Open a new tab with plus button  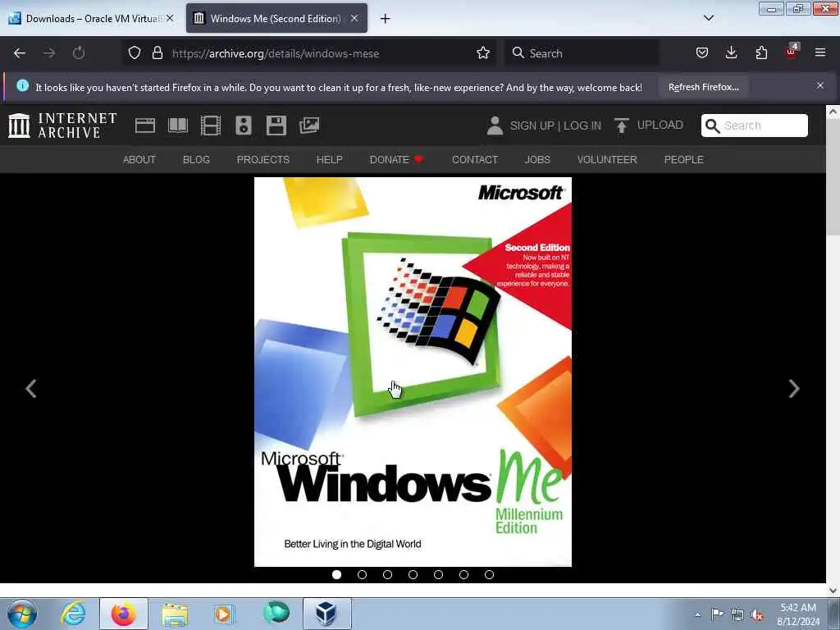pos(386,19)
